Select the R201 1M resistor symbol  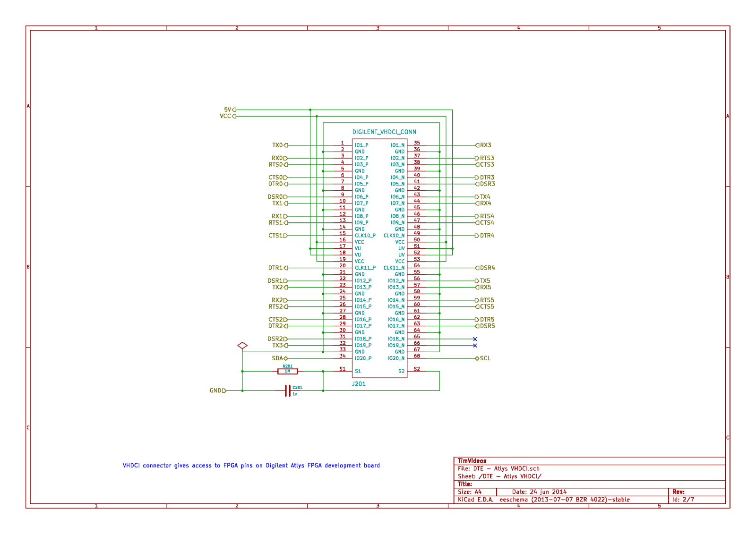pos(287,371)
